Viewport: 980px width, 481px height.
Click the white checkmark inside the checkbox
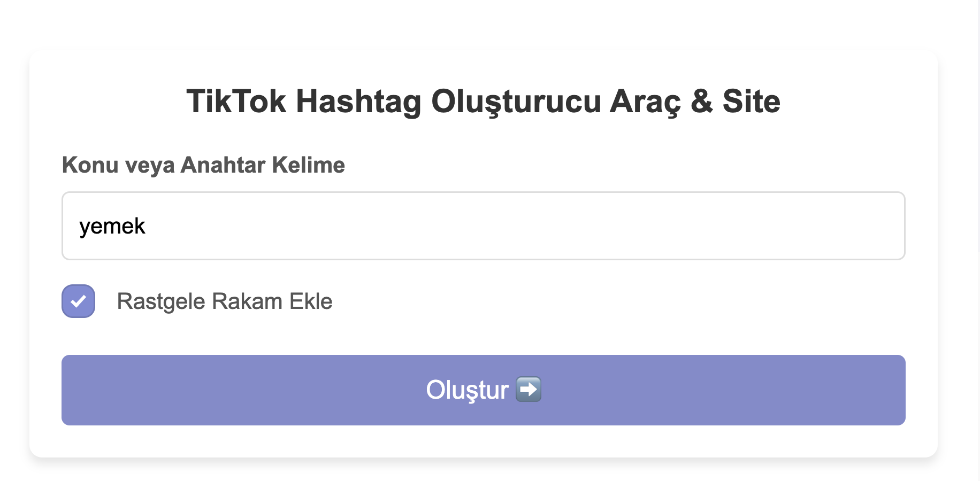pyautogui.click(x=78, y=301)
